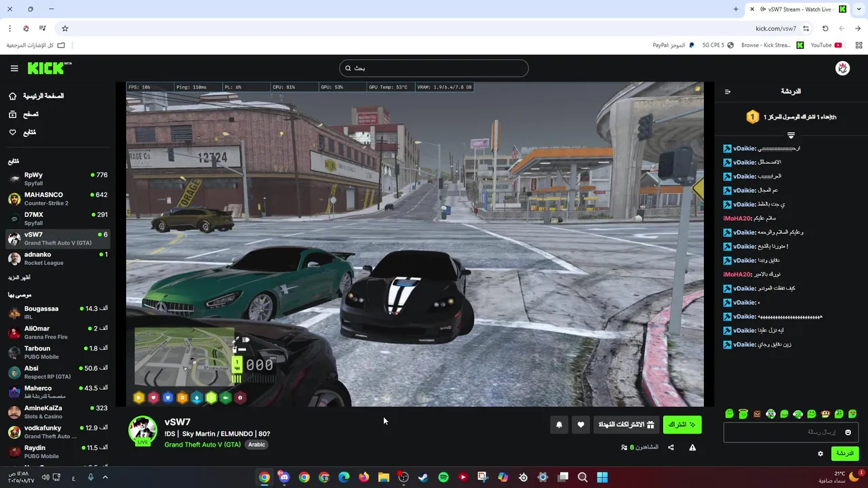This screenshot has height=488, width=868.
Task: Select the vSW7 Stream - Watch Live tab
Action: (799, 9)
